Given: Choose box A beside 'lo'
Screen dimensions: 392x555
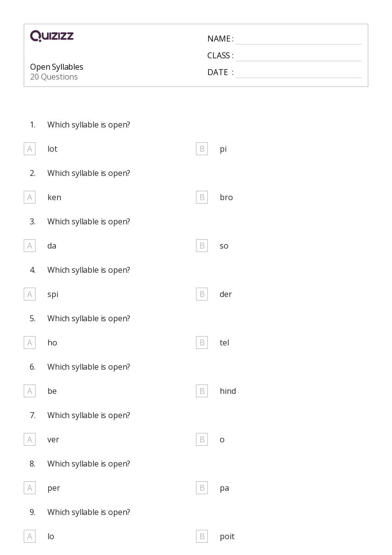Looking at the screenshot, I should point(30,537).
